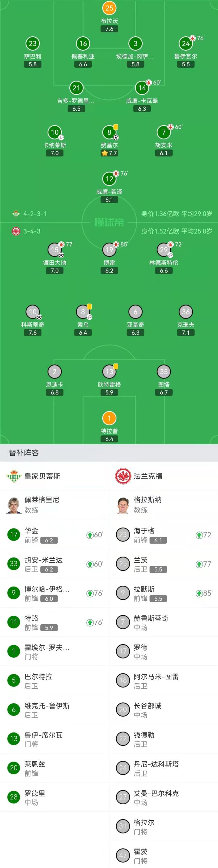Click the Frankfurt crest beside 3-4-3
The height and width of the screenshot is (868, 218).
coord(15,231)
